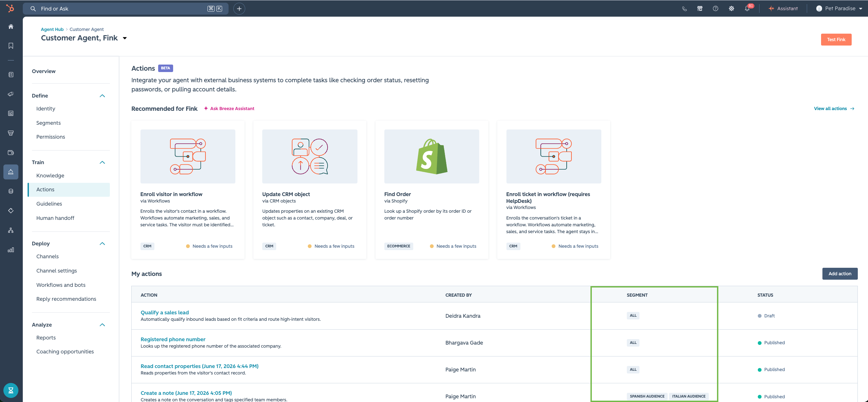Open the Qualify a sales lead action

tap(165, 313)
